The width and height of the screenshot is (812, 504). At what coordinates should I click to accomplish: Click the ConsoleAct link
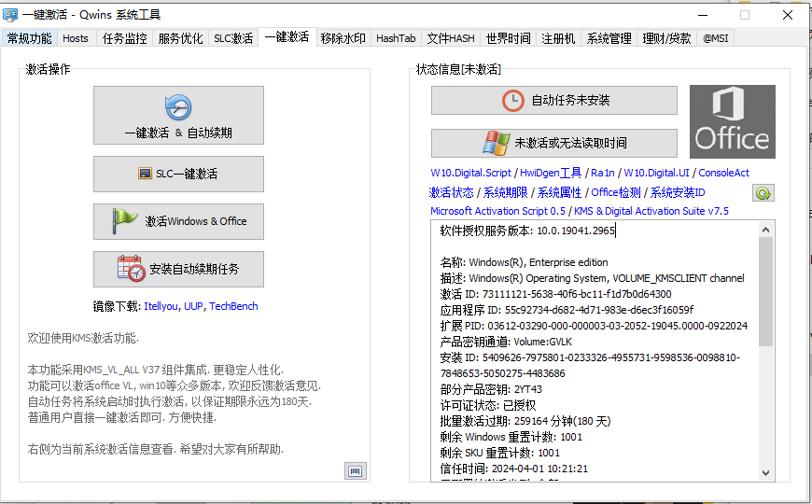pyautogui.click(x=723, y=173)
